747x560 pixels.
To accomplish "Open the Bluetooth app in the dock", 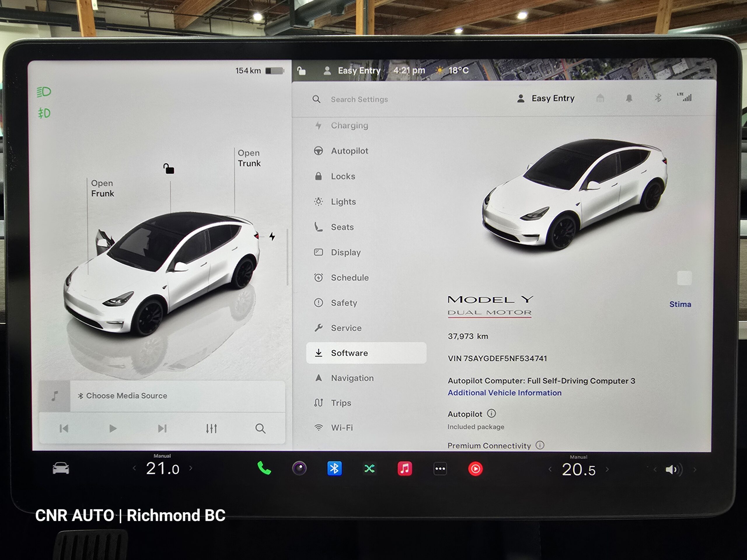I will coord(334,468).
